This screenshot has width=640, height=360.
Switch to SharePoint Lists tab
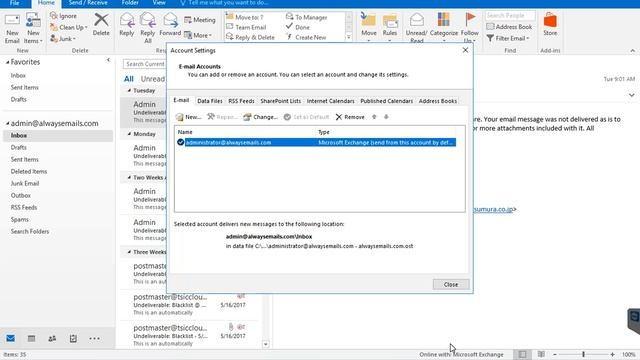[x=280, y=101]
